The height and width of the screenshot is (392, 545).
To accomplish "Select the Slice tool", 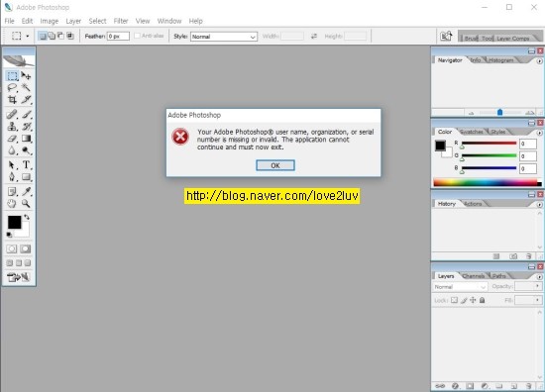I will [x=26, y=100].
